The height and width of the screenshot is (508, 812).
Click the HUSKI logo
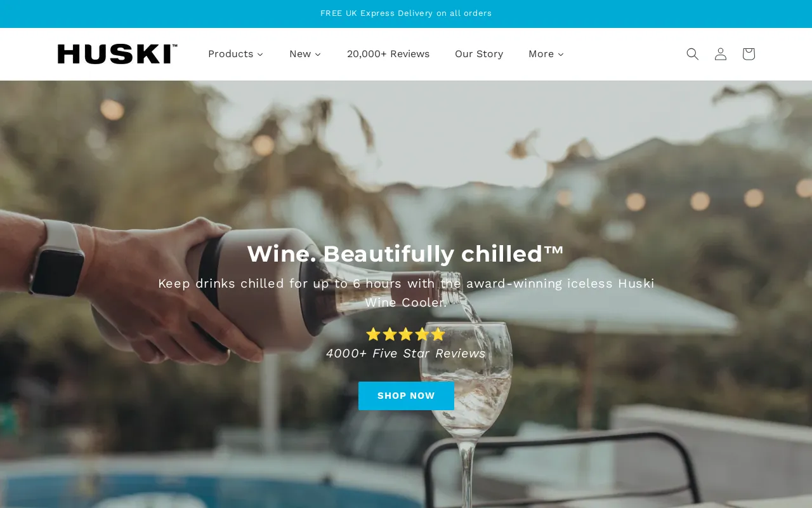pyautogui.click(x=117, y=54)
